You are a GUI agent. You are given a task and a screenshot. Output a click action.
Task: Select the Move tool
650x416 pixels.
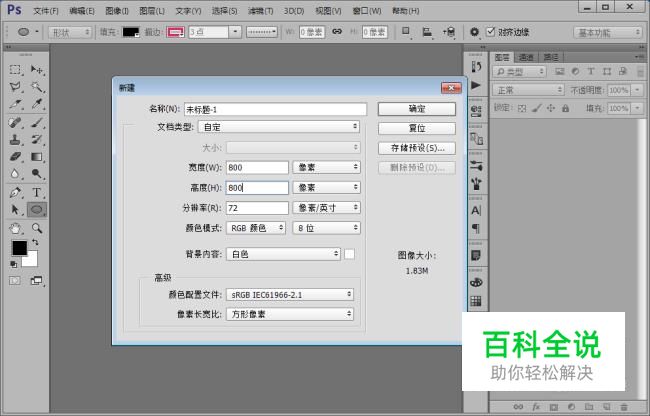[x=37, y=70]
